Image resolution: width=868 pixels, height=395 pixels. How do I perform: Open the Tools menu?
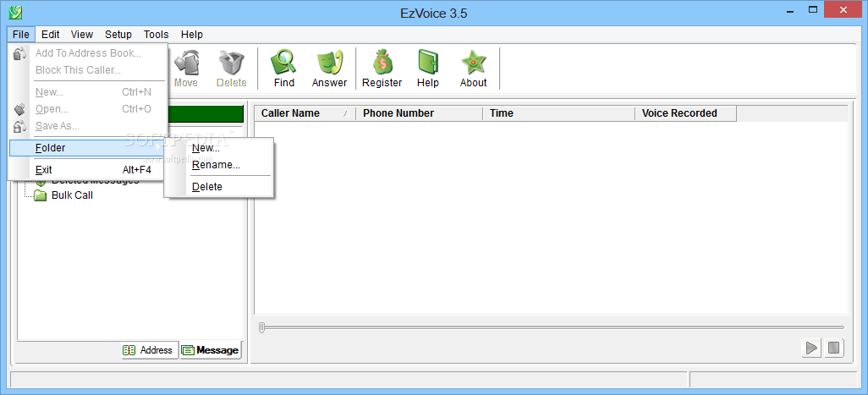[157, 35]
